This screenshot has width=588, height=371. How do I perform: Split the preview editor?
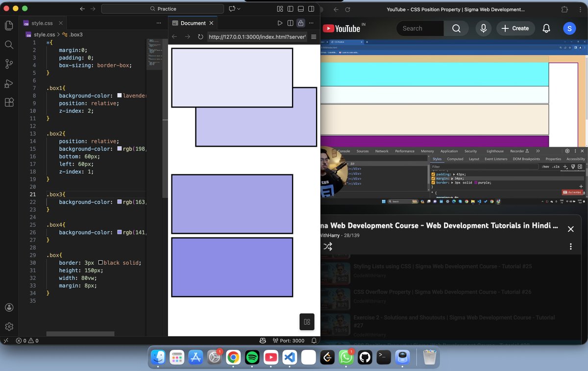point(290,23)
